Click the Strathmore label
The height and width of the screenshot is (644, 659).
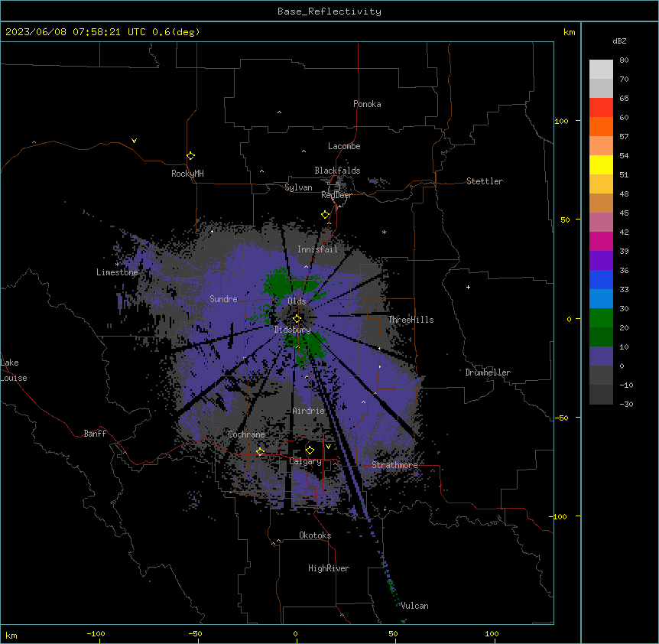click(x=394, y=465)
